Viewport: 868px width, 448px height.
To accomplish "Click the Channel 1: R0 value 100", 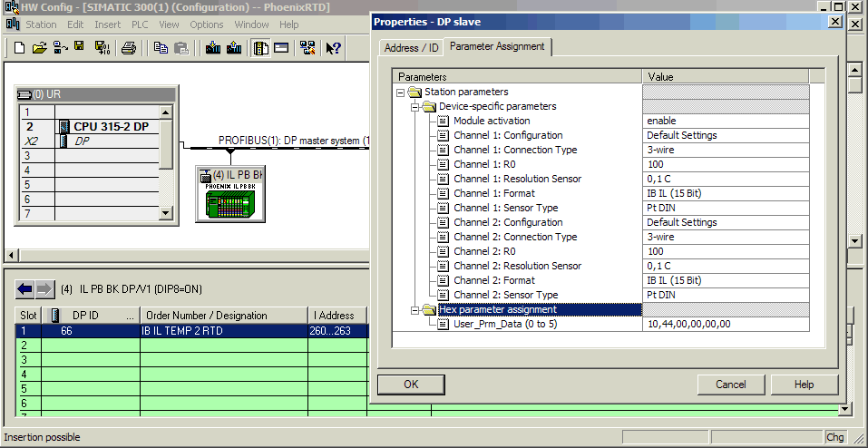I will click(x=726, y=164).
